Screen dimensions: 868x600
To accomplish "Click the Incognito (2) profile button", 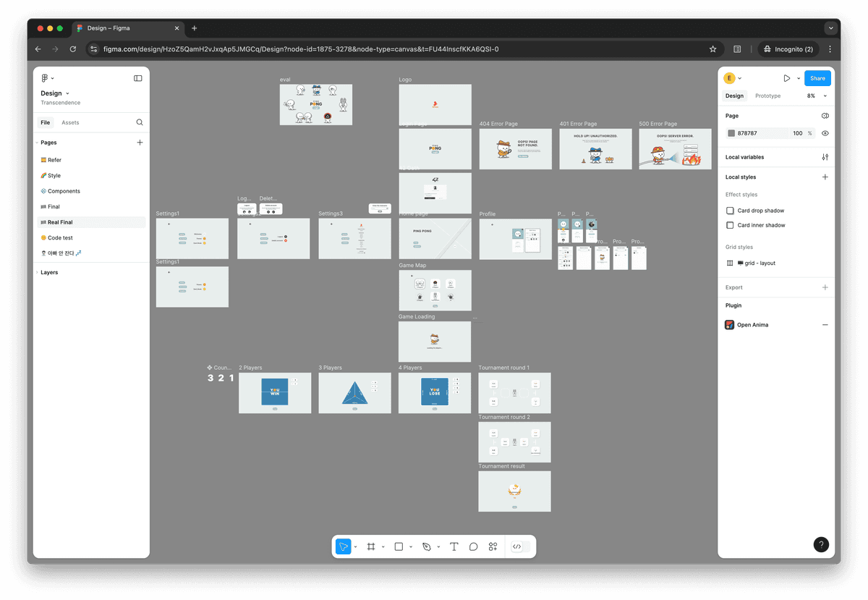I will 787,49.
